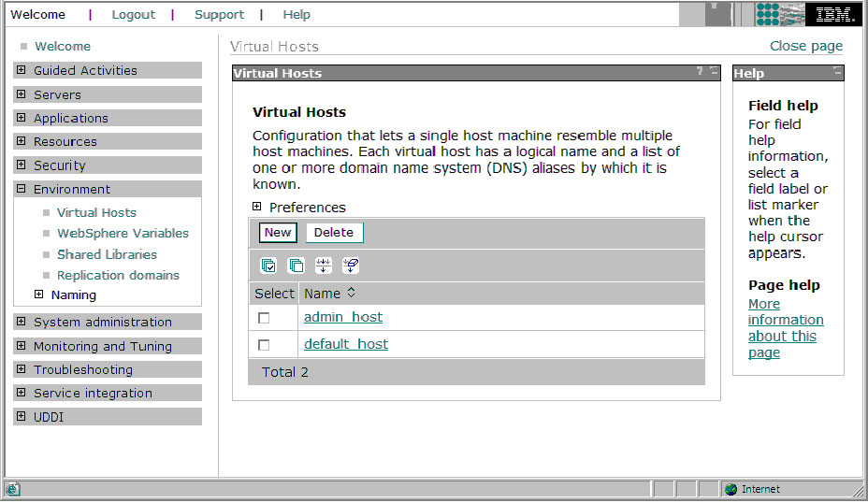868x503 pixels.
Task: Click the help question mark in Virtual Hosts title bar
Action: coord(700,71)
